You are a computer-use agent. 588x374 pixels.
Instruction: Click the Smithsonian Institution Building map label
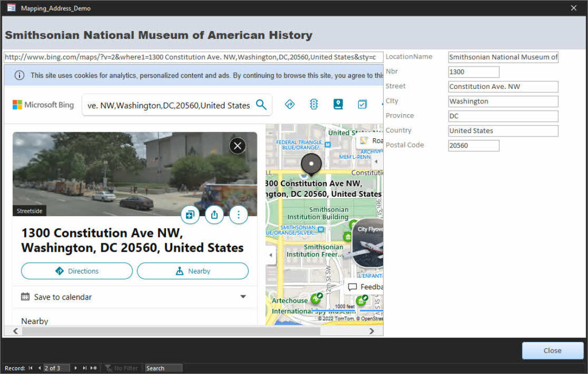318,213
